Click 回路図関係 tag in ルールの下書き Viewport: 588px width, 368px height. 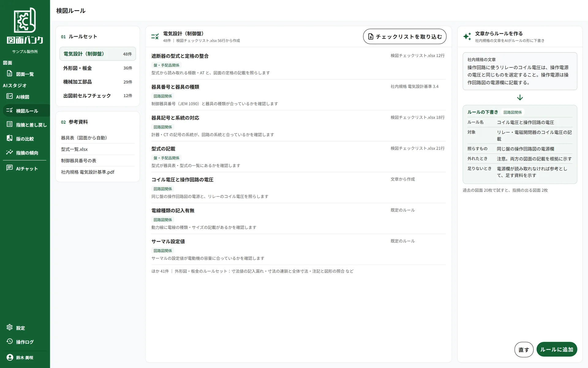pyautogui.click(x=512, y=112)
